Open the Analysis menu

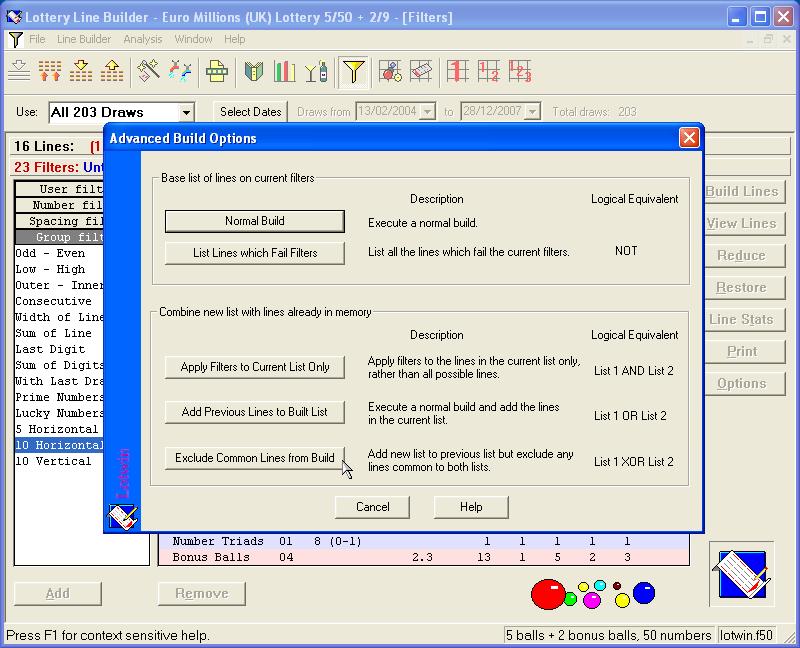(143, 39)
